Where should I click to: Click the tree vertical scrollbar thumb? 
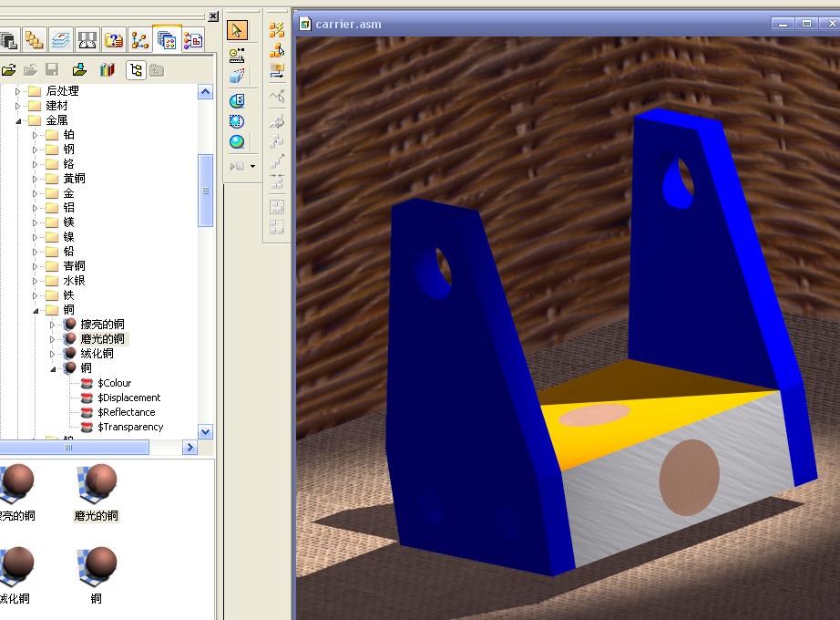(x=205, y=191)
